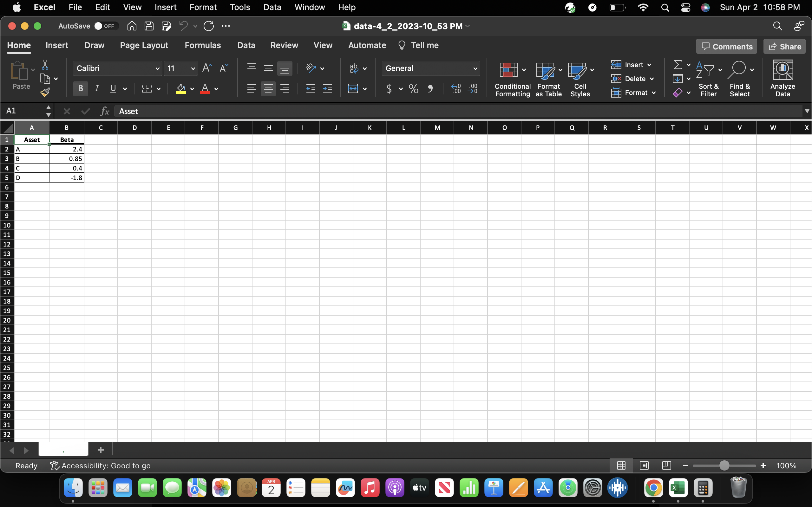The height and width of the screenshot is (507, 812).
Task: Click the Cut icon in the ribbon
Action: [45, 64]
